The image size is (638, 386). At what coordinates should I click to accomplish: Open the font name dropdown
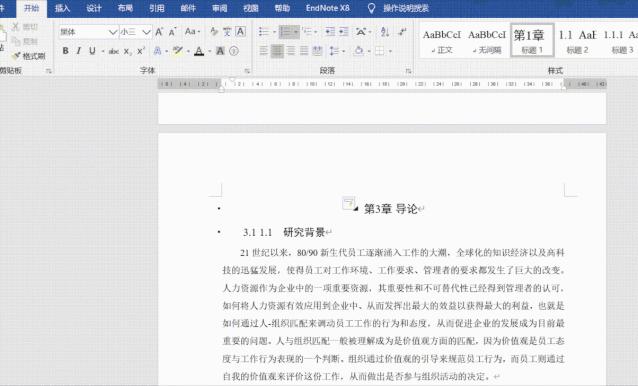(112, 32)
